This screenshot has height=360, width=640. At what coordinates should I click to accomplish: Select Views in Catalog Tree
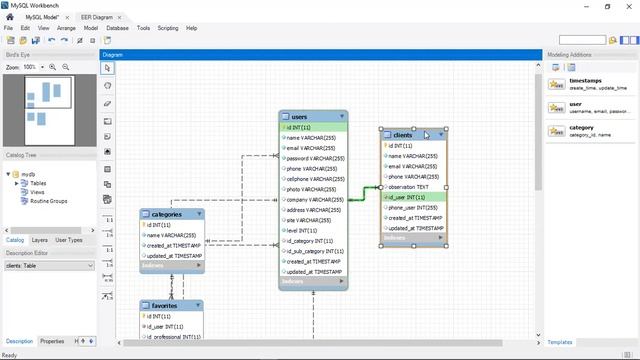[x=37, y=192]
